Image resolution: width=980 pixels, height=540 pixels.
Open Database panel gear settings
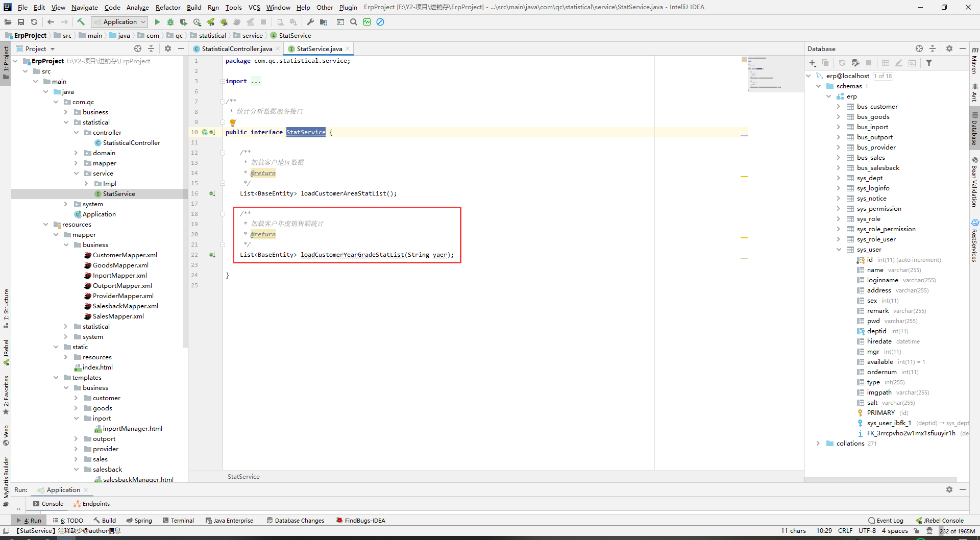click(x=949, y=48)
